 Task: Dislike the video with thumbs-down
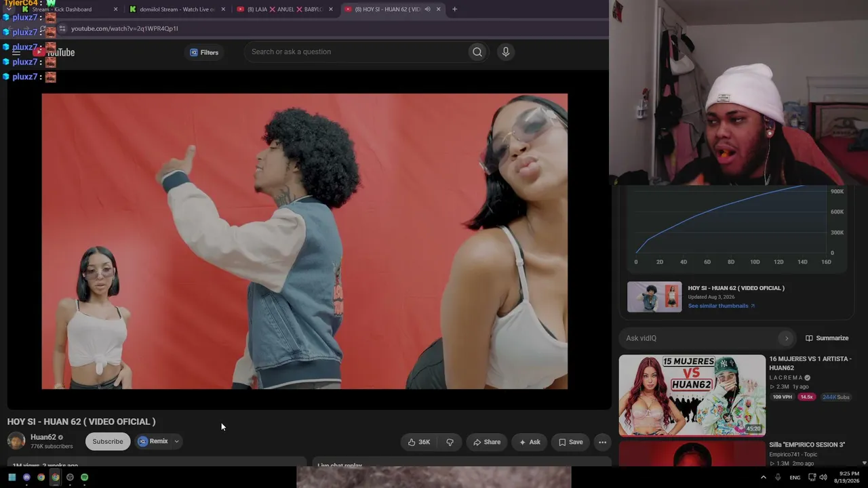tap(450, 442)
